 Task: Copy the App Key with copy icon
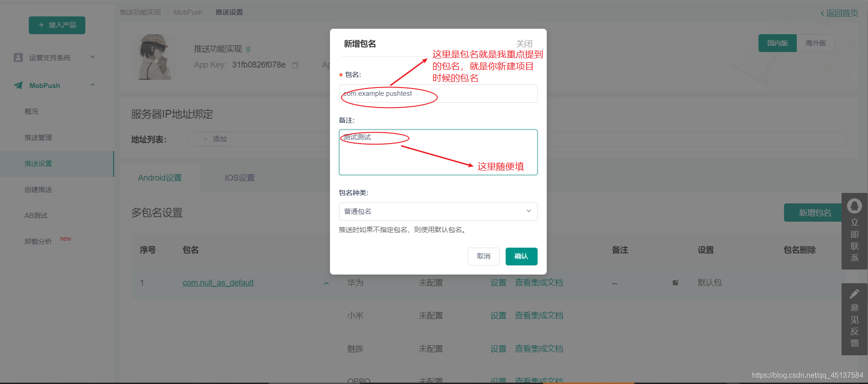click(295, 65)
